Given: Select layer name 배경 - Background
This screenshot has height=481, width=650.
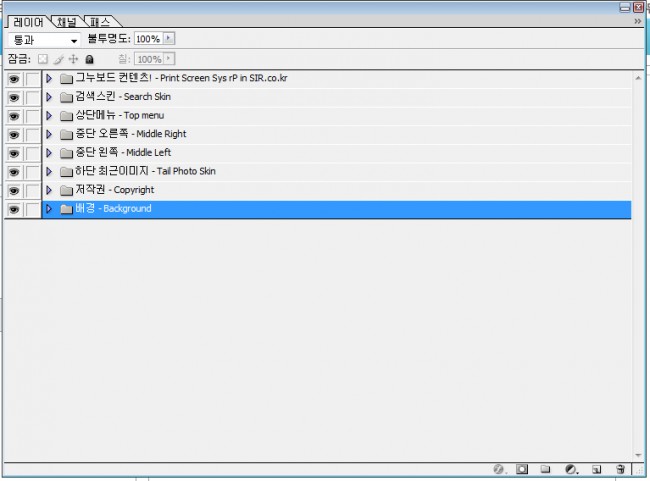Looking at the screenshot, I should click(113, 208).
